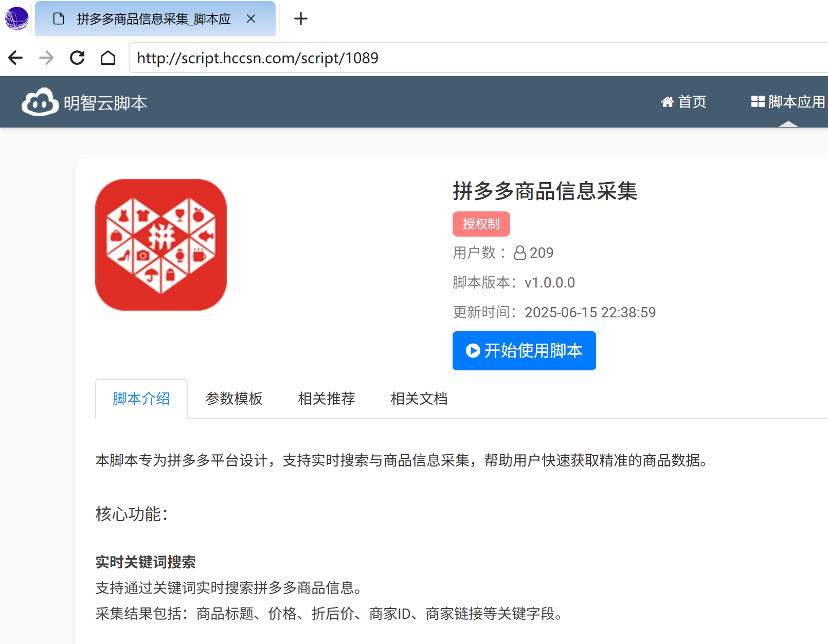Close the 拼多多商品信息采集 browser tab
828x644 pixels.
click(251, 19)
